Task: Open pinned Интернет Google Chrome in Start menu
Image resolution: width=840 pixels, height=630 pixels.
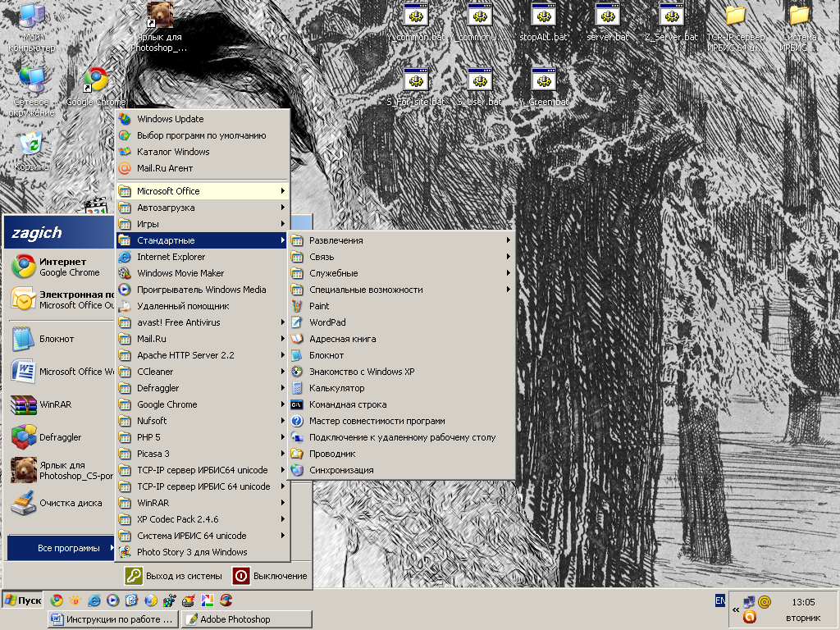Action: [59, 267]
